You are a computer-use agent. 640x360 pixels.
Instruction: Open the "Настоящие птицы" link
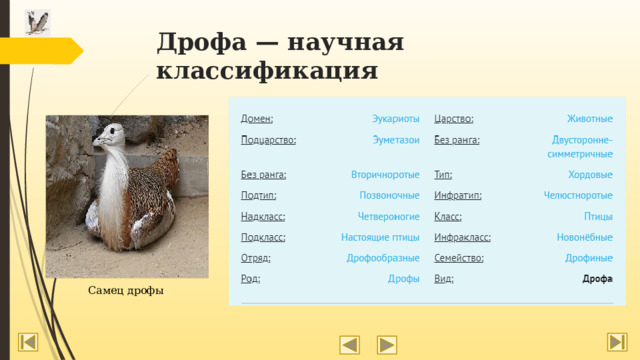(x=380, y=238)
